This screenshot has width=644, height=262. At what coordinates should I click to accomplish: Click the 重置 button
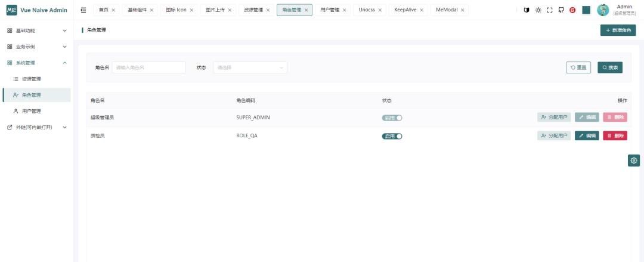point(578,67)
